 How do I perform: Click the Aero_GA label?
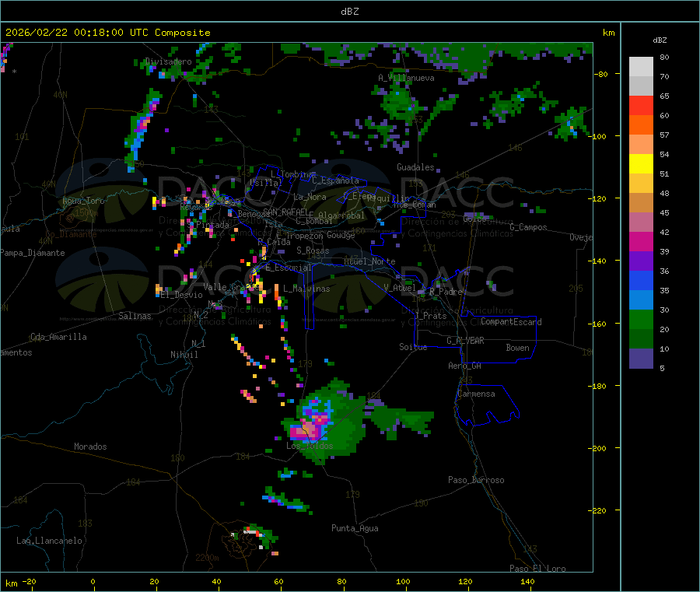(465, 366)
